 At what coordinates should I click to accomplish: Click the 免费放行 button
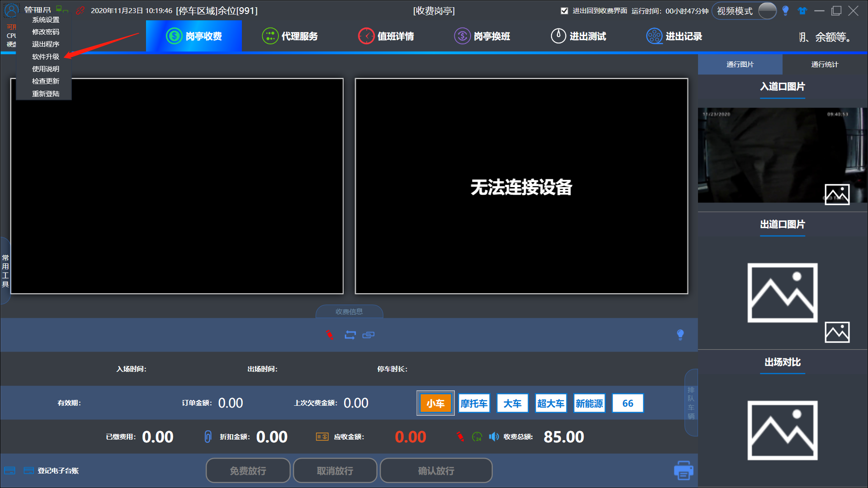(248, 470)
